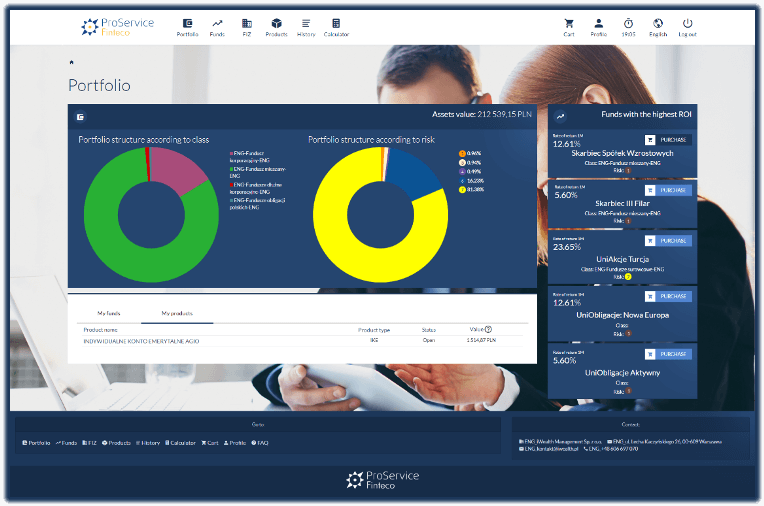Open the FIZ section icon
This screenshot has width=764, height=506.
pos(246,24)
